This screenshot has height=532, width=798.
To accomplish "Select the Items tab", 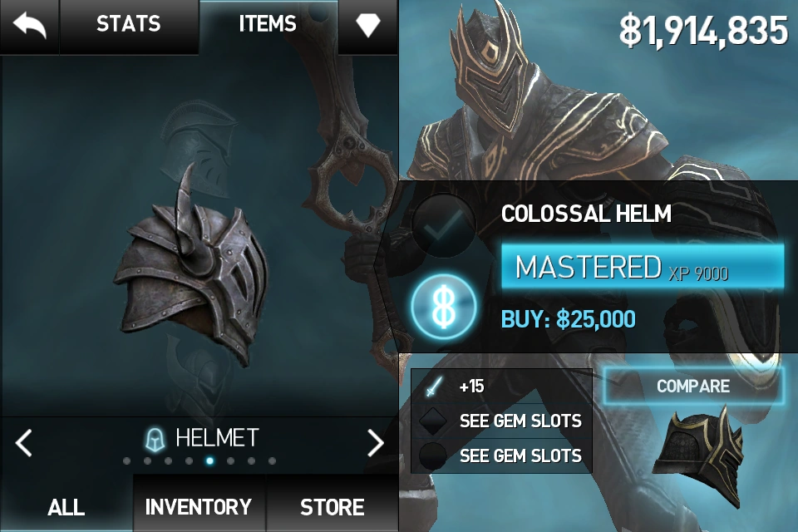I will pyautogui.click(x=268, y=24).
